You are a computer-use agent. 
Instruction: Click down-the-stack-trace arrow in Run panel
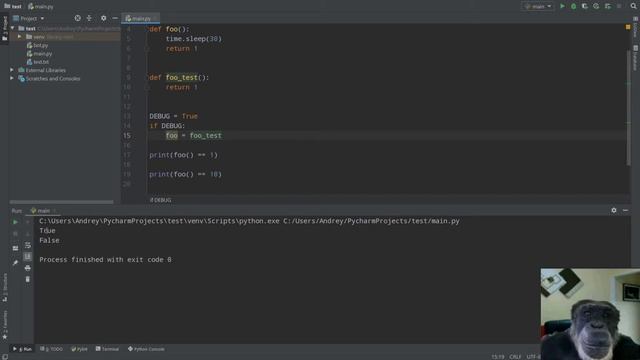click(28, 234)
